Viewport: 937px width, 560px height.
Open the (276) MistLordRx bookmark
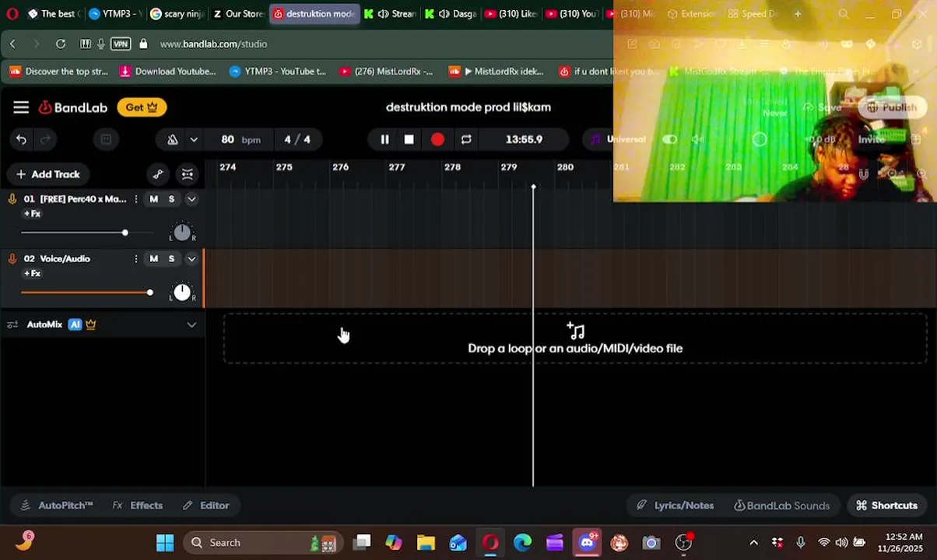pyautogui.click(x=386, y=72)
